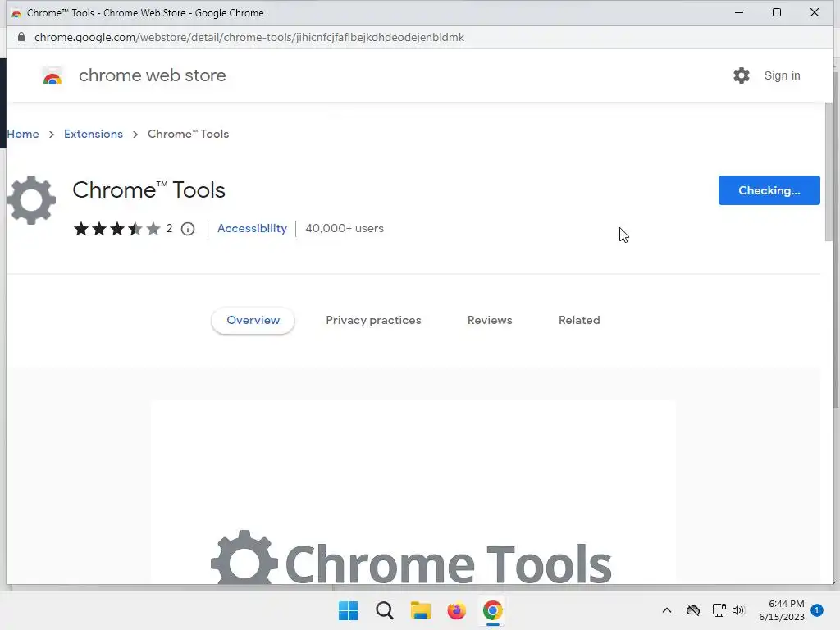Click the Chrome™ Tools heading
This screenshot has width=840, height=630.
click(149, 190)
